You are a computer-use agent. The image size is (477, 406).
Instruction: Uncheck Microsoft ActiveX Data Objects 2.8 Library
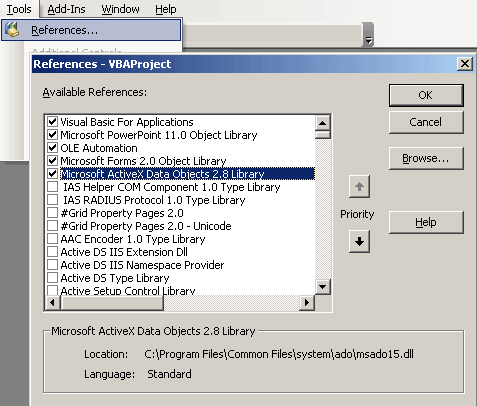(52, 174)
